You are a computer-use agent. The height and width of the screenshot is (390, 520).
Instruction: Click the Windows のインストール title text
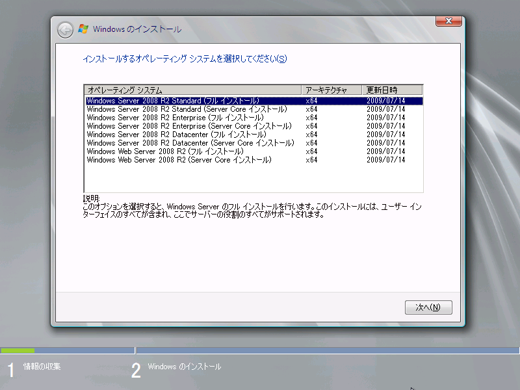coord(137,29)
